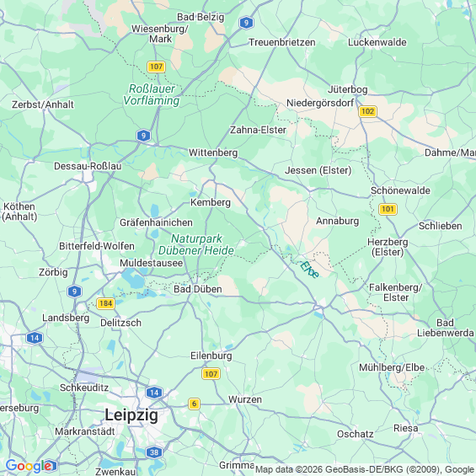Click the 184 road shield near Delitzsch
The width and height of the screenshot is (476, 476).
(105, 303)
